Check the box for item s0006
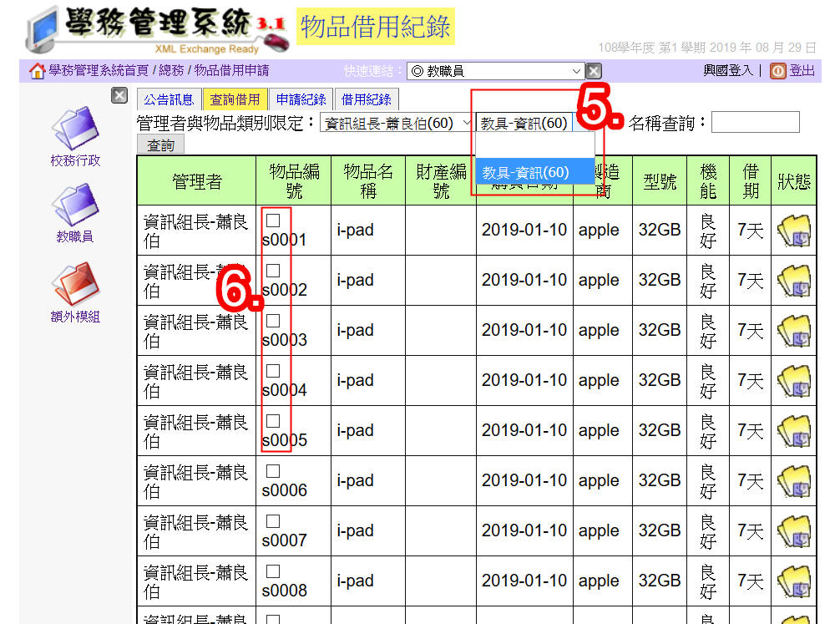 (x=273, y=471)
